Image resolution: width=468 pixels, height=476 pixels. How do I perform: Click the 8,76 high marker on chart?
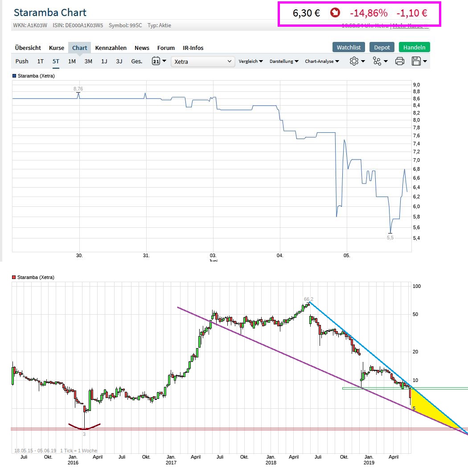78,89
